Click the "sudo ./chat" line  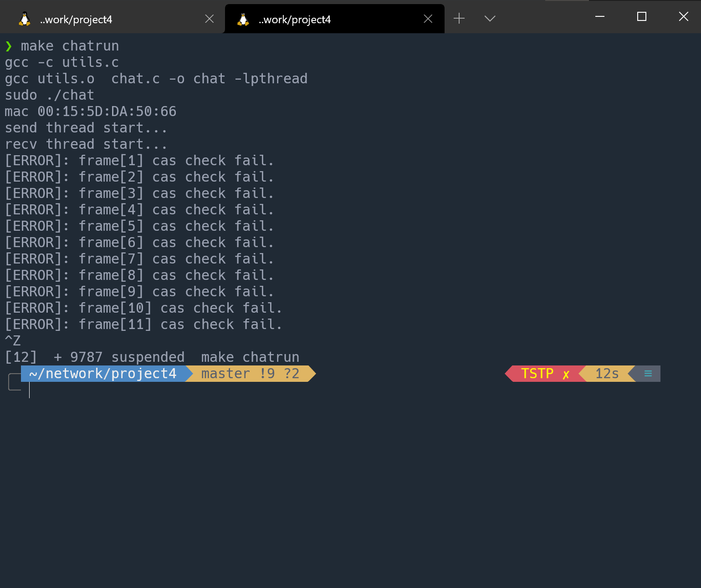click(x=50, y=95)
